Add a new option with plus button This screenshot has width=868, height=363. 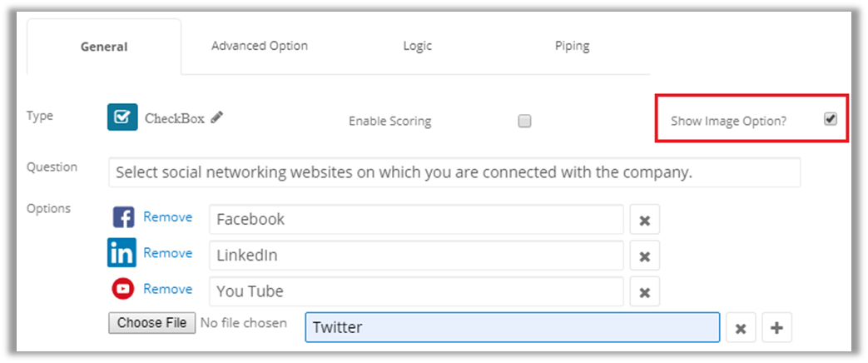(x=776, y=328)
